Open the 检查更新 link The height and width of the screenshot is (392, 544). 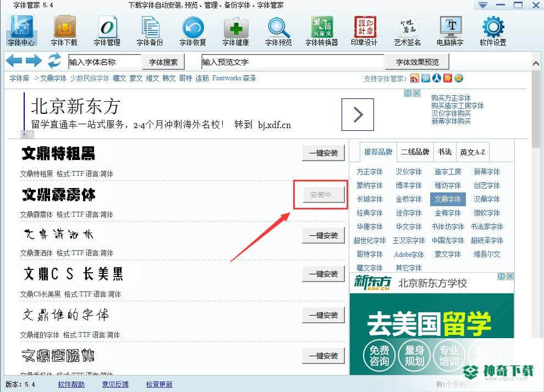[x=160, y=384]
